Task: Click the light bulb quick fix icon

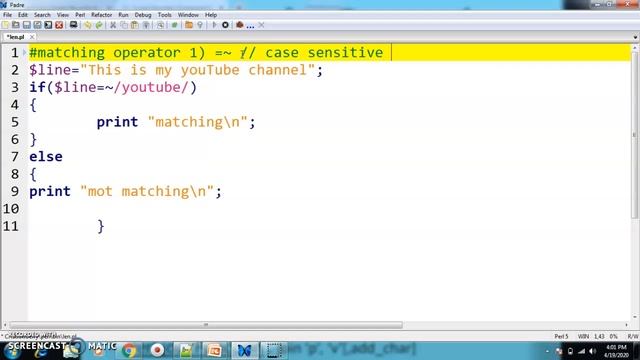Action: 200,25
